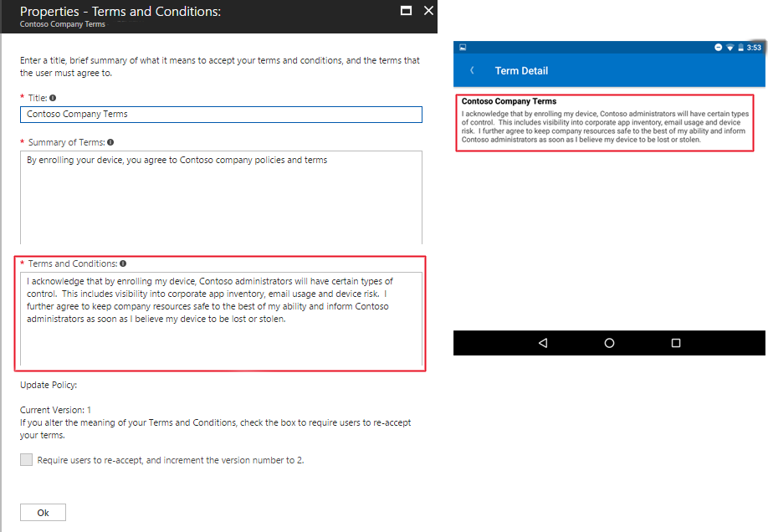This screenshot has width=768, height=532.
Task: Tap the Android Back triangle button
Action: coord(542,343)
